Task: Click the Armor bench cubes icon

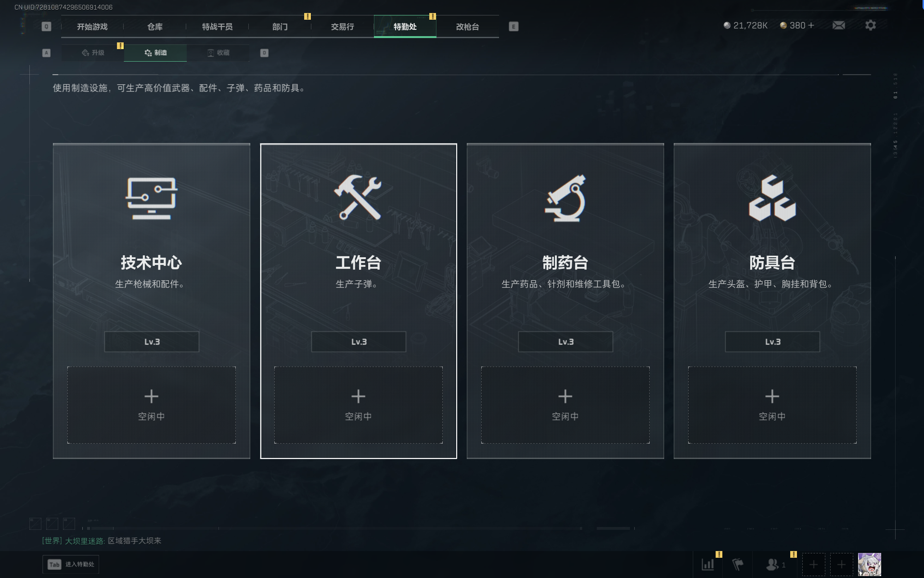Action: point(772,198)
